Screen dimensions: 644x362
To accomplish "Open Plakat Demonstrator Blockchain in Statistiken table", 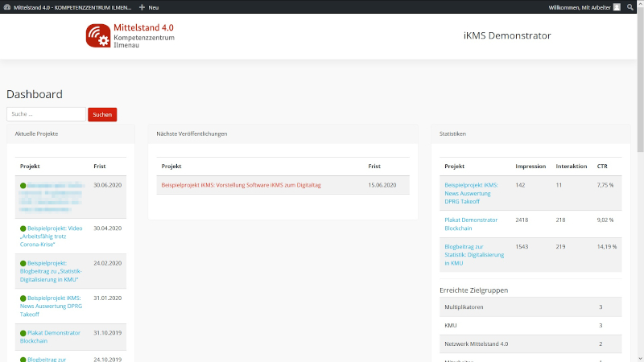I will 471,224.
